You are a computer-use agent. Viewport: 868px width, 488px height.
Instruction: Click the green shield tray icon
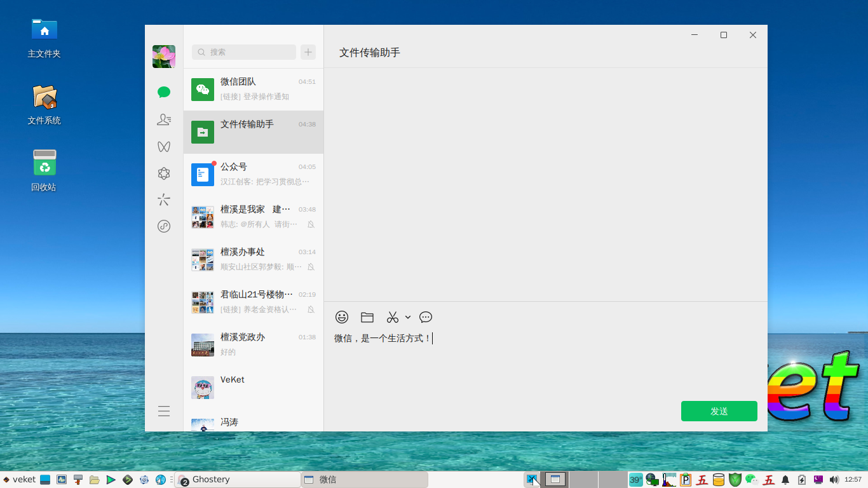point(735,480)
